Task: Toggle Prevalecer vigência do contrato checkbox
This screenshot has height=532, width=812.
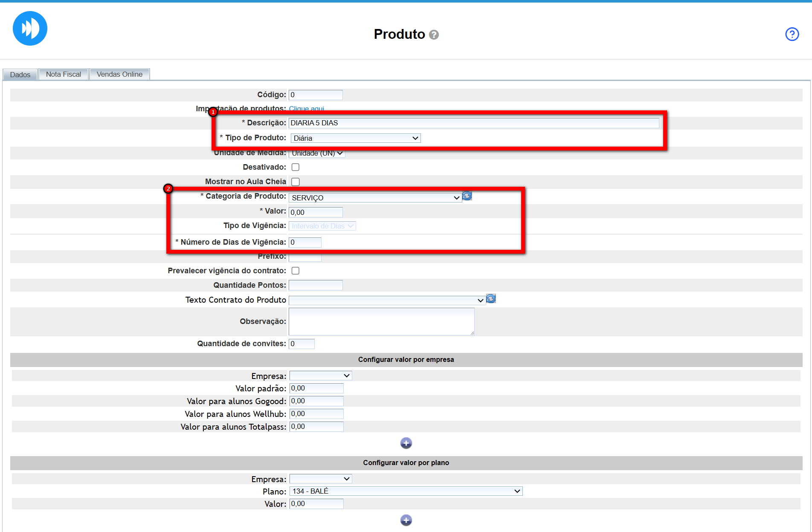Action: click(x=295, y=271)
